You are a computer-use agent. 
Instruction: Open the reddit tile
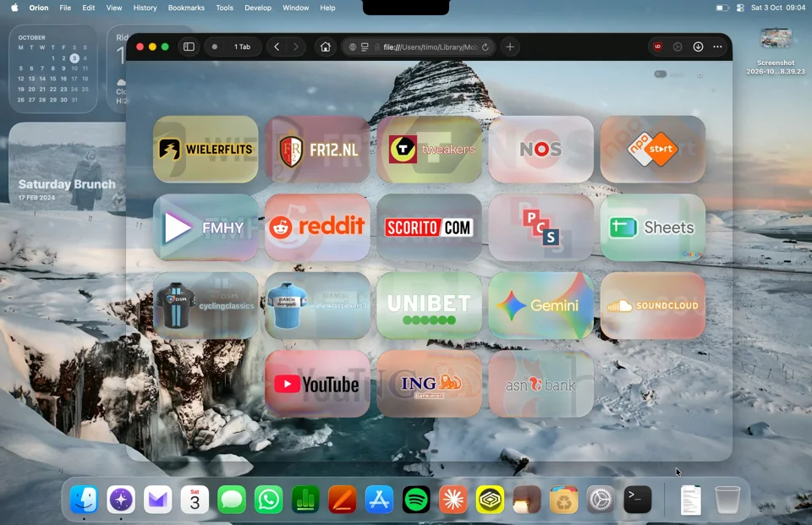(317, 227)
